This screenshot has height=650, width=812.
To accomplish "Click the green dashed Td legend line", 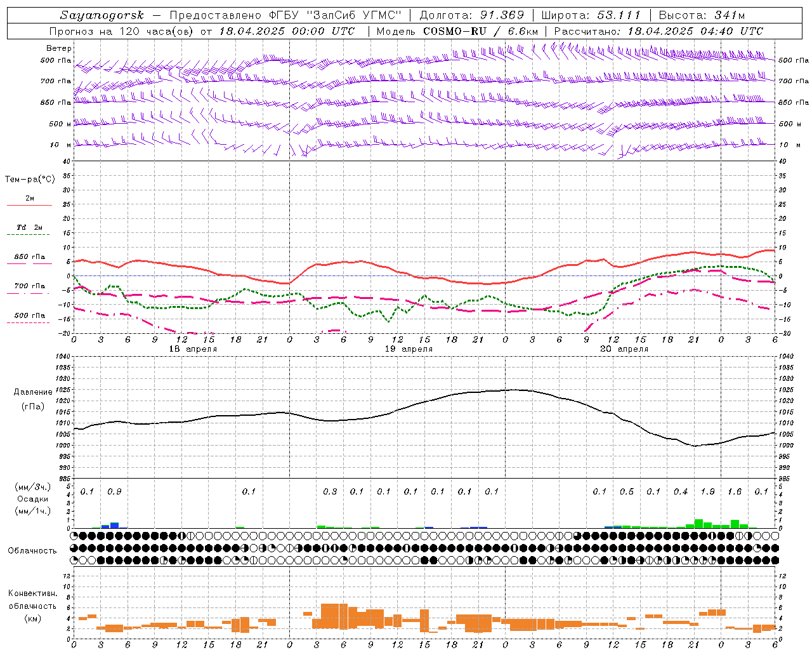I will tap(28, 234).
